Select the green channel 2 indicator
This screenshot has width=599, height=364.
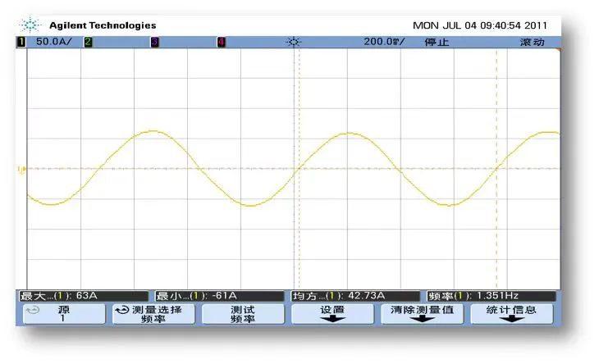(x=89, y=42)
